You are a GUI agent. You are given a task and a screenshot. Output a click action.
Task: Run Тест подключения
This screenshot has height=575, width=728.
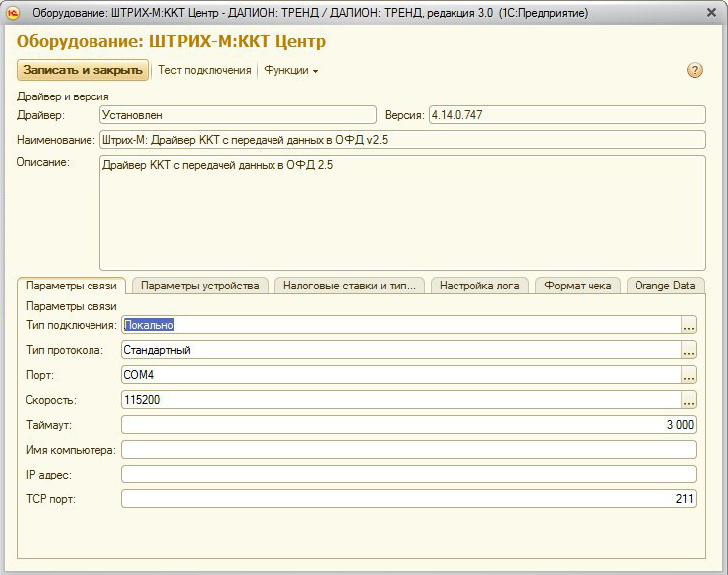[x=204, y=70]
